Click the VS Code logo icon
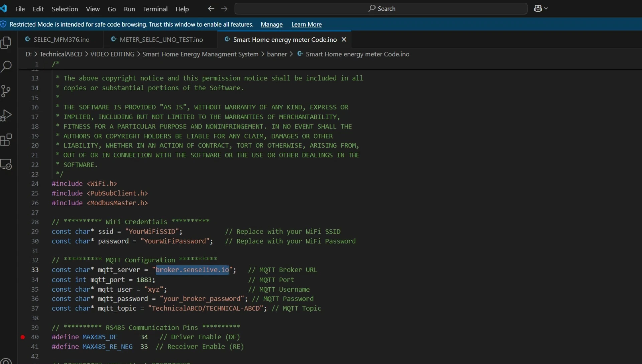This screenshot has width=642, height=364. coord(3,8)
